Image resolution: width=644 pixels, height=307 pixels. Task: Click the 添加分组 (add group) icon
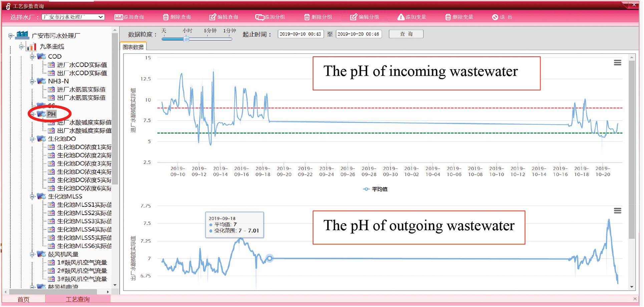(259, 17)
